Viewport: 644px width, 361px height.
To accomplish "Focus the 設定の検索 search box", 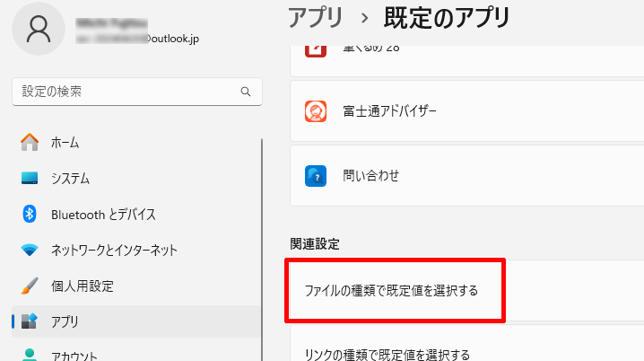I will pyautogui.click(x=137, y=92).
